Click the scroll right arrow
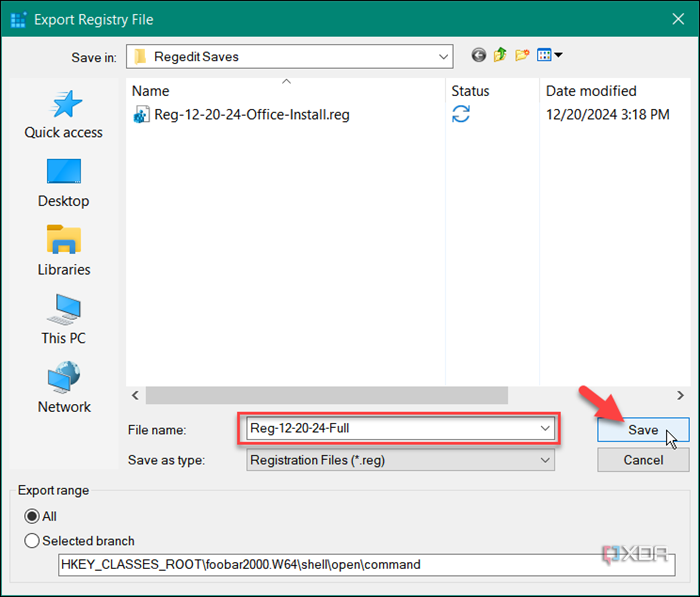 (680, 395)
